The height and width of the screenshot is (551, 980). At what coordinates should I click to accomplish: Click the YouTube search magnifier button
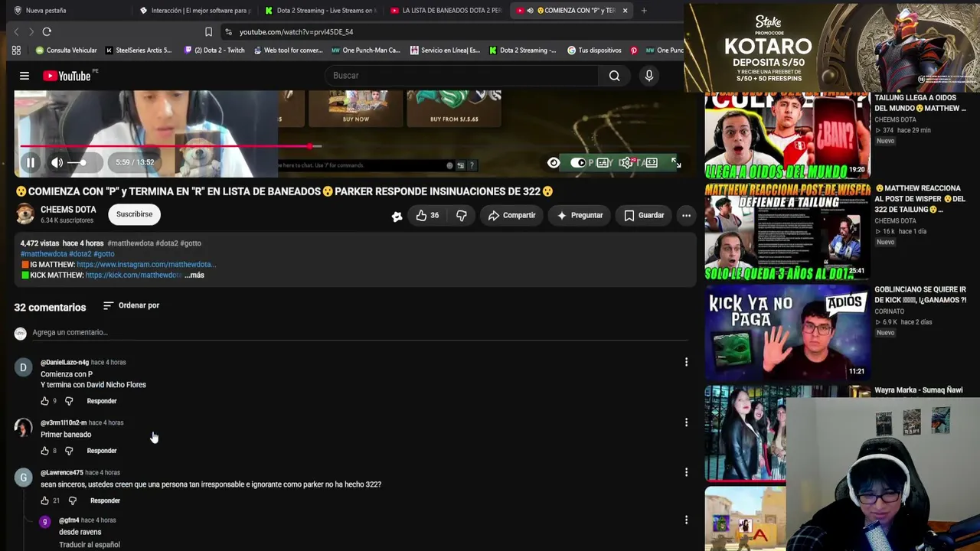614,76
